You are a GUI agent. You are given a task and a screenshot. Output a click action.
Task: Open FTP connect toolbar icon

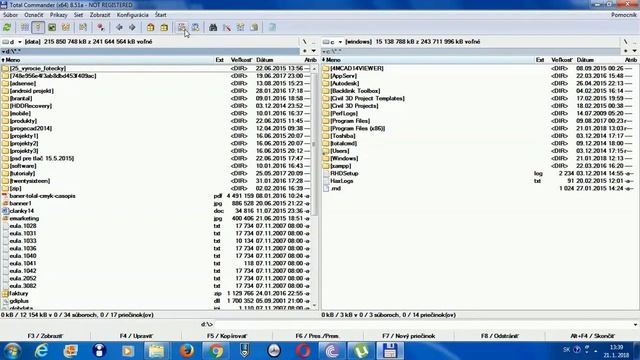point(182,27)
